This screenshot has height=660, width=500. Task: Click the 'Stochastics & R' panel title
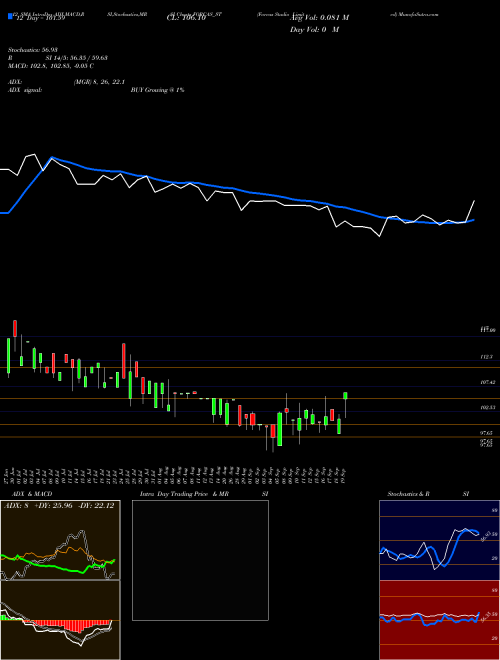click(409, 494)
